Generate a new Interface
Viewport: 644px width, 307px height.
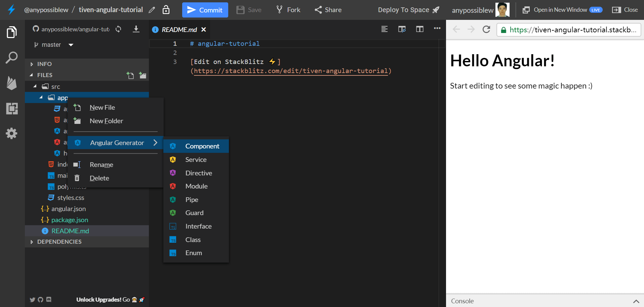click(x=196, y=226)
